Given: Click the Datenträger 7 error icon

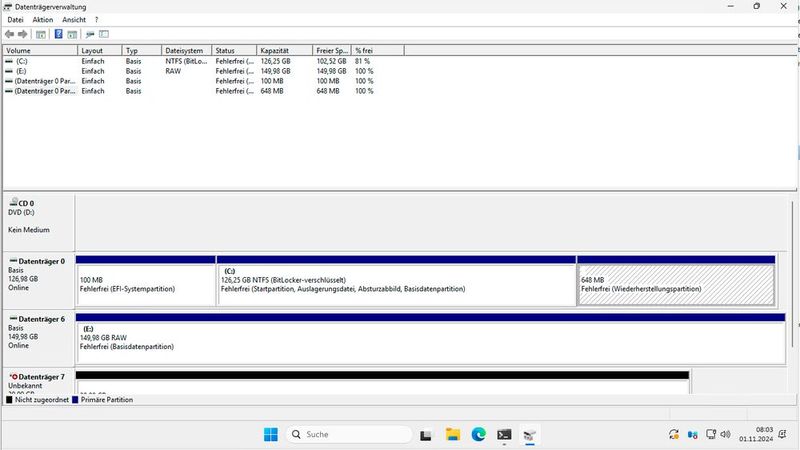Looking at the screenshot, I should pos(14,377).
